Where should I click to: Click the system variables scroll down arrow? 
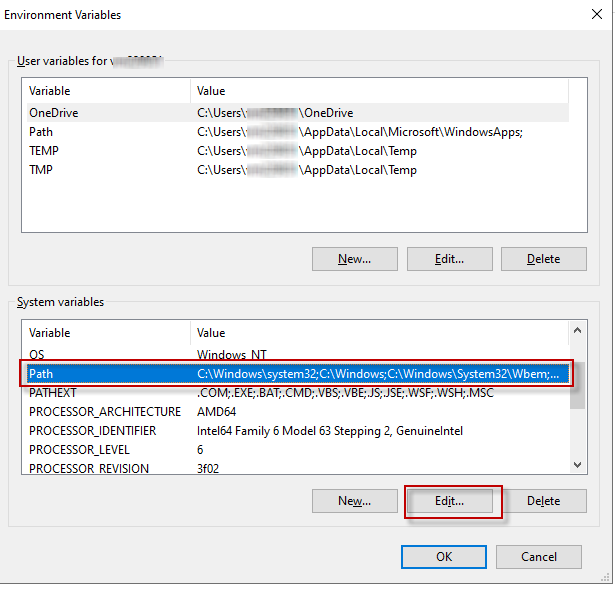[x=577, y=465]
